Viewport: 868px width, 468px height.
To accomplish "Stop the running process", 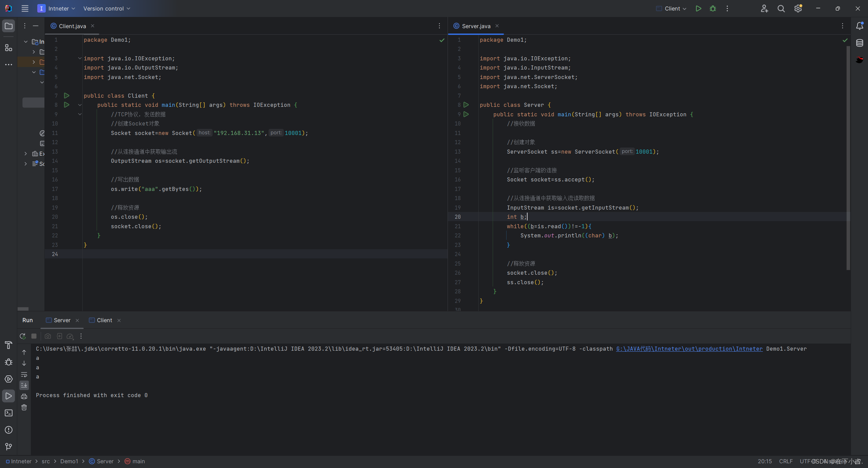I will click(34, 336).
